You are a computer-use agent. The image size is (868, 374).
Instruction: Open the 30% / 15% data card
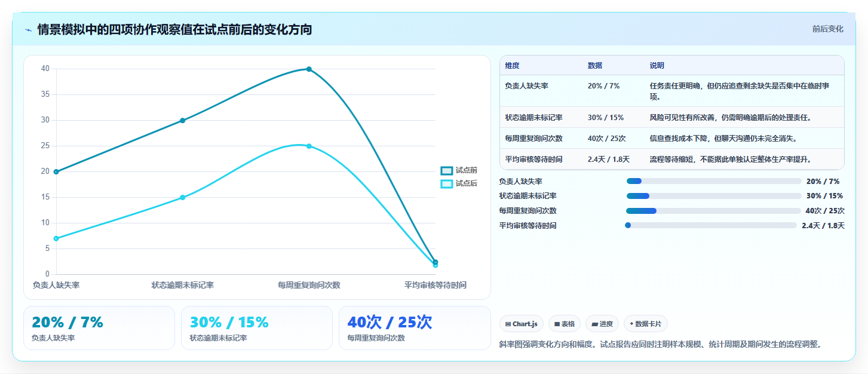tap(257, 328)
